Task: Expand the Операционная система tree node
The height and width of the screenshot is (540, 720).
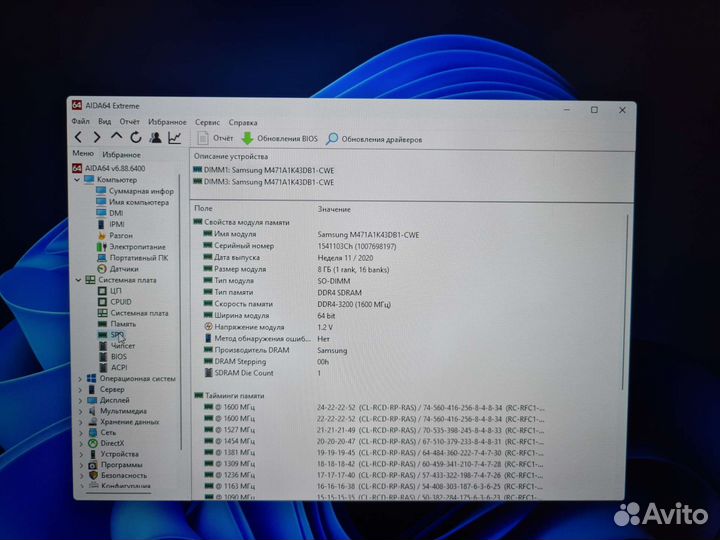Action: 80,379
